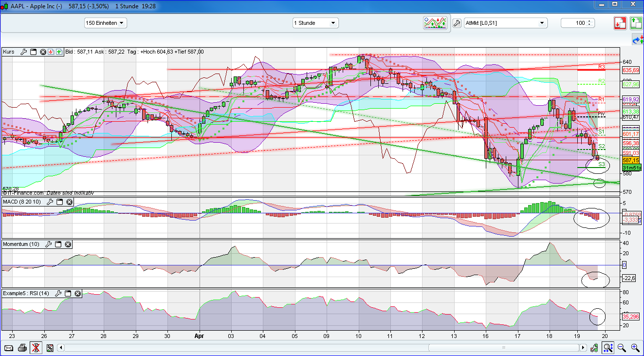The image size is (644, 356).
Task: Open the 150 Einheiten dropdown
Action: (x=105, y=22)
